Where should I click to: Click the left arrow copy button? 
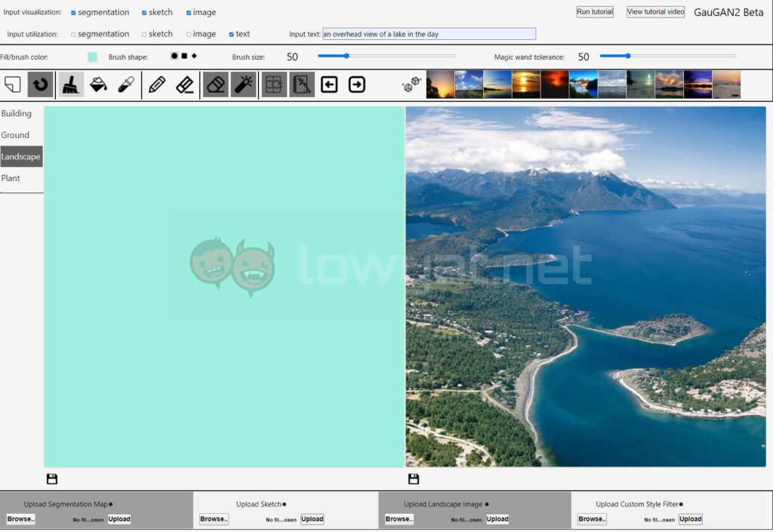pyautogui.click(x=329, y=85)
